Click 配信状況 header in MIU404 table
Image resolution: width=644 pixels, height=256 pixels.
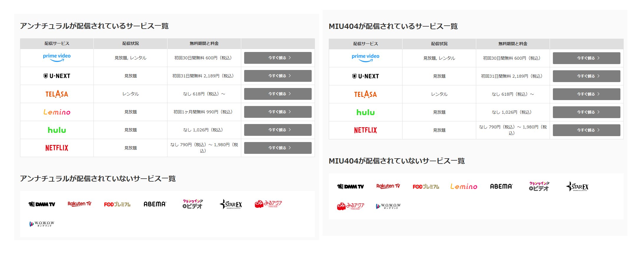pyautogui.click(x=439, y=44)
